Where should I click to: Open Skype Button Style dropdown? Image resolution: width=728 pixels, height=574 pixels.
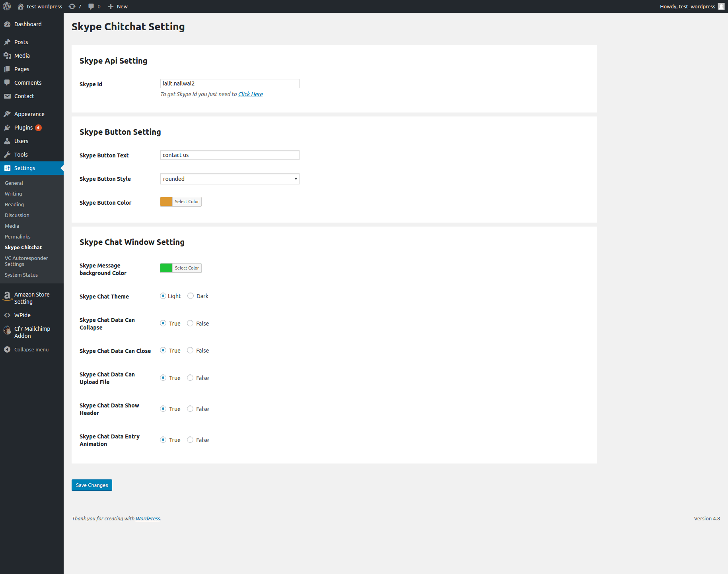click(x=230, y=179)
